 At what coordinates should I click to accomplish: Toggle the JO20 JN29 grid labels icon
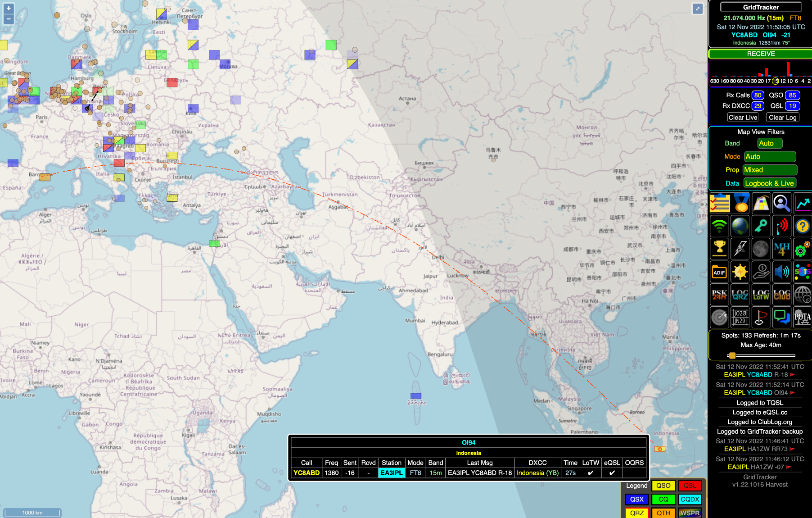pos(740,317)
